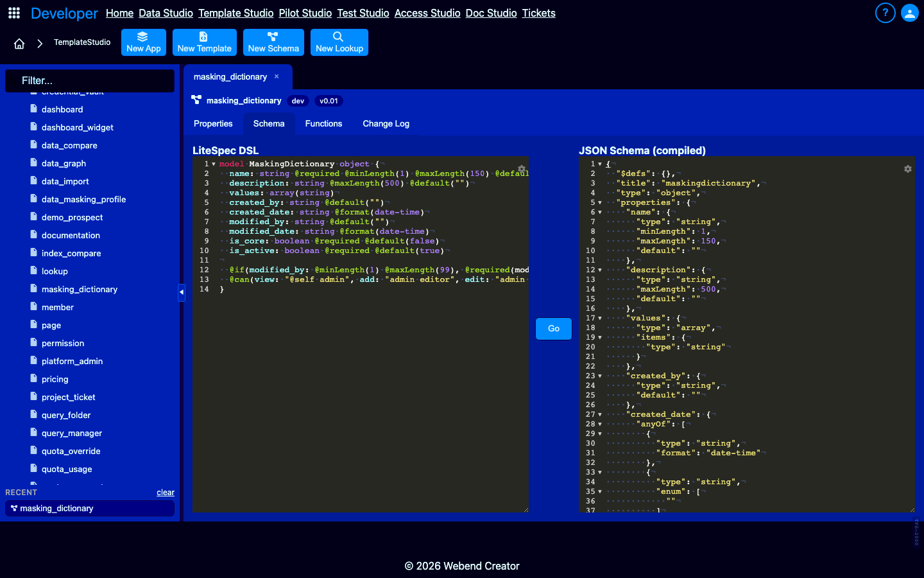Switch to the Functions tab
This screenshot has height=578, width=924.
[323, 123]
